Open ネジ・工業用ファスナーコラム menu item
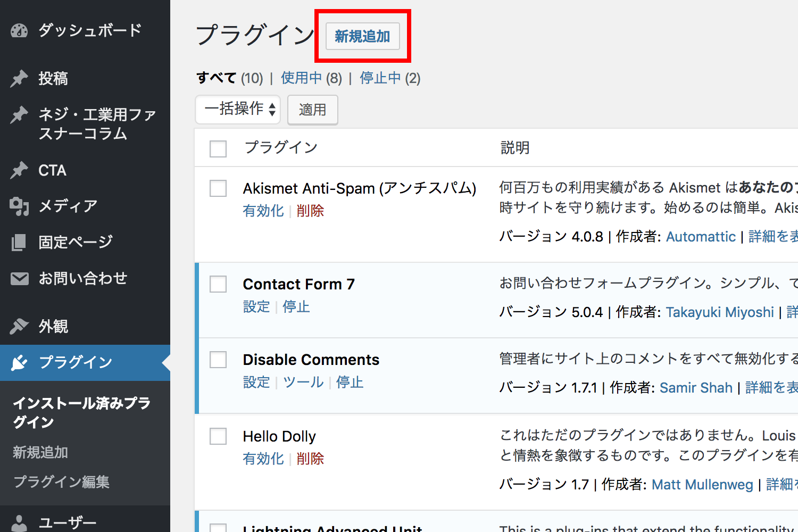Viewport: 798px width, 532px height. [x=85, y=123]
